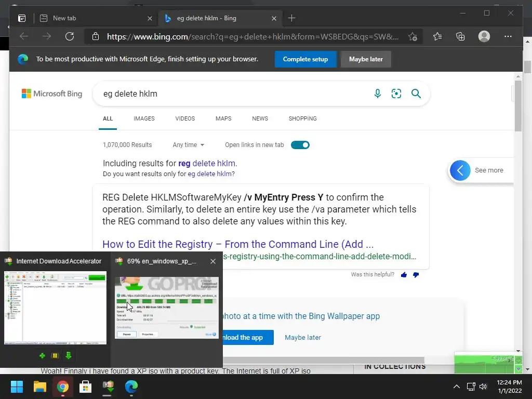View site information lock icon

click(96, 37)
